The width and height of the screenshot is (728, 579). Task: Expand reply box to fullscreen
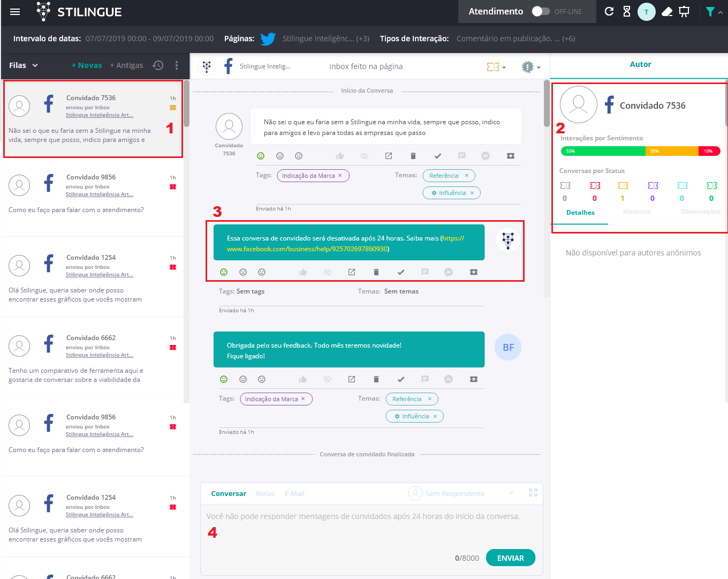(533, 493)
